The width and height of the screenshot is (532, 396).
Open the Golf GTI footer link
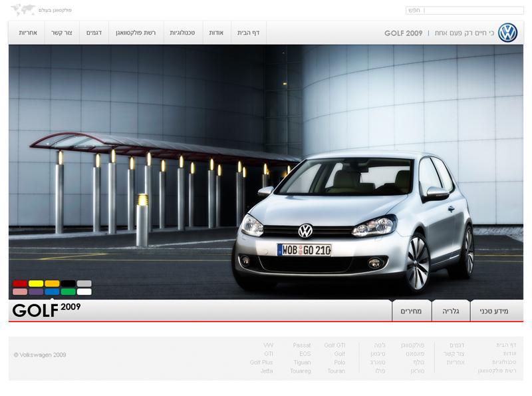[x=334, y=345]
